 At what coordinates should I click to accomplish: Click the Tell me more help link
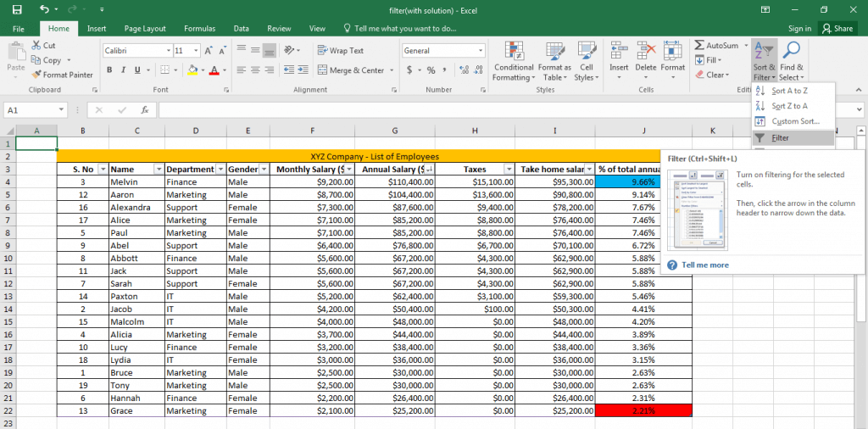click(x=704, y=265)
